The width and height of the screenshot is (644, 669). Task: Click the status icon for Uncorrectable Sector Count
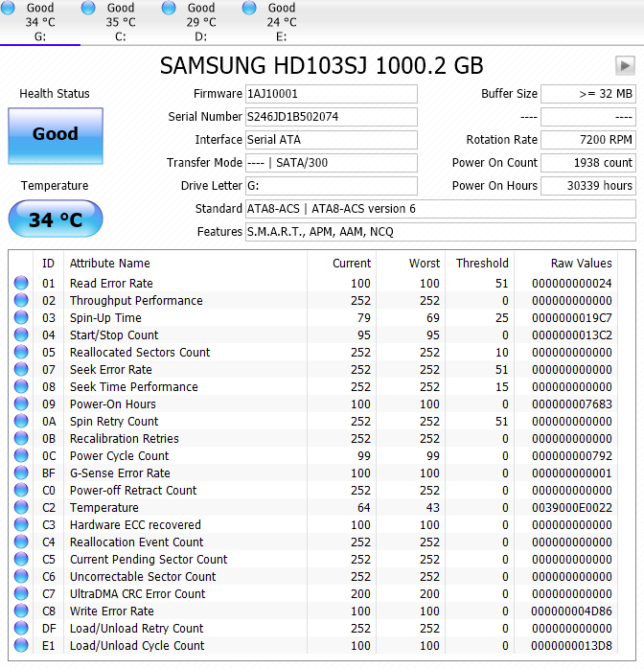pos(21,576)
